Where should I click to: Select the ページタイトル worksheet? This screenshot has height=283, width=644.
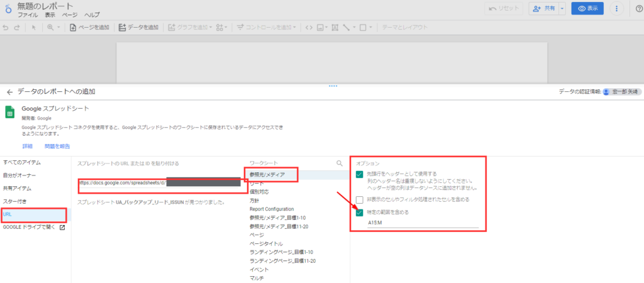pos(266,243)
